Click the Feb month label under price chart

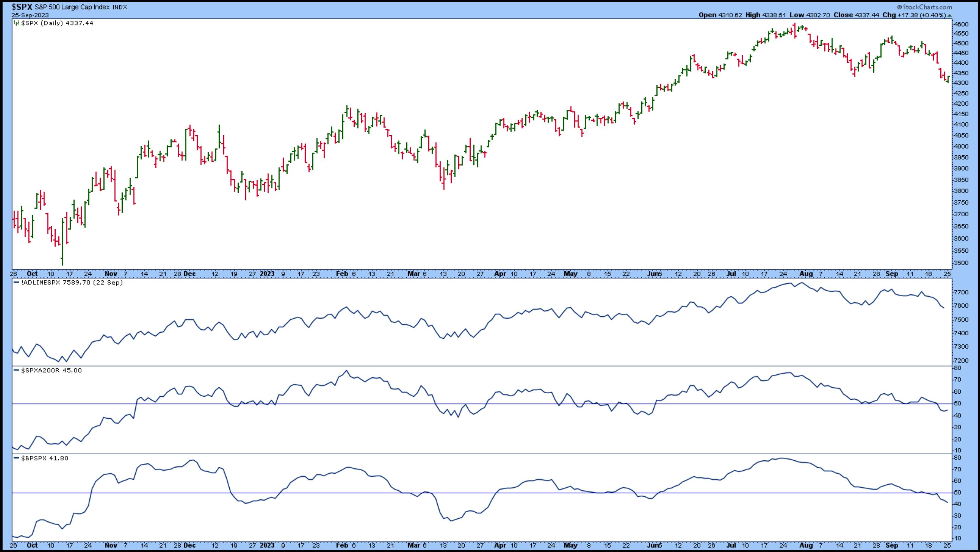tap(342, 274)
